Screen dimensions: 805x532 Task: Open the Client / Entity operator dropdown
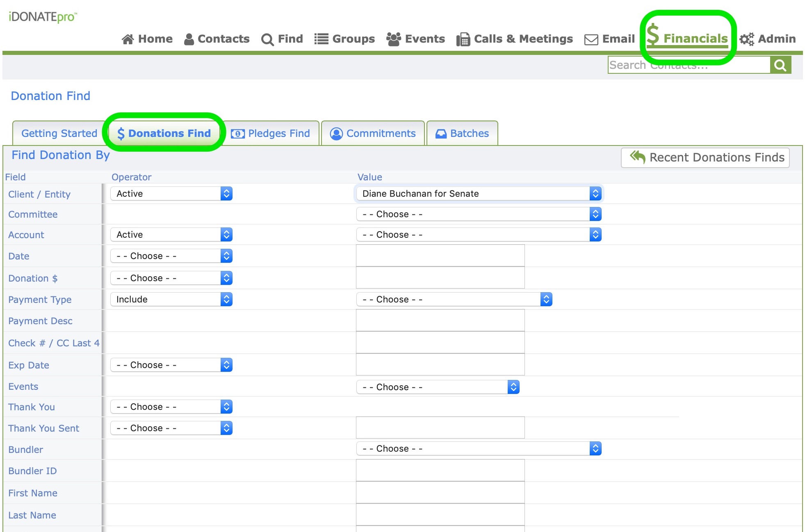[x=171, y=193]
